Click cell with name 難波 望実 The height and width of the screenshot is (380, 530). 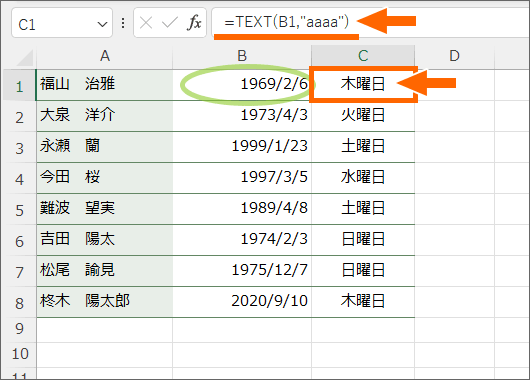point(105,209)
